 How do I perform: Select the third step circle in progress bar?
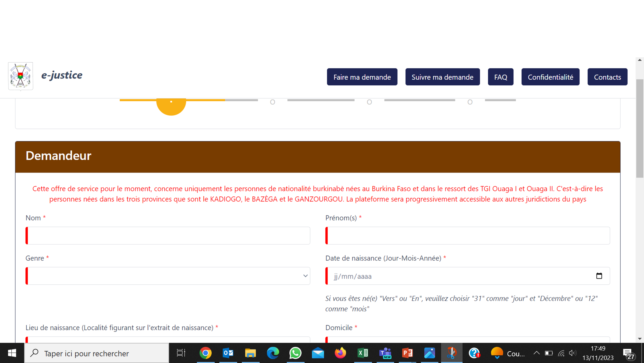click(x=369, y=102)
